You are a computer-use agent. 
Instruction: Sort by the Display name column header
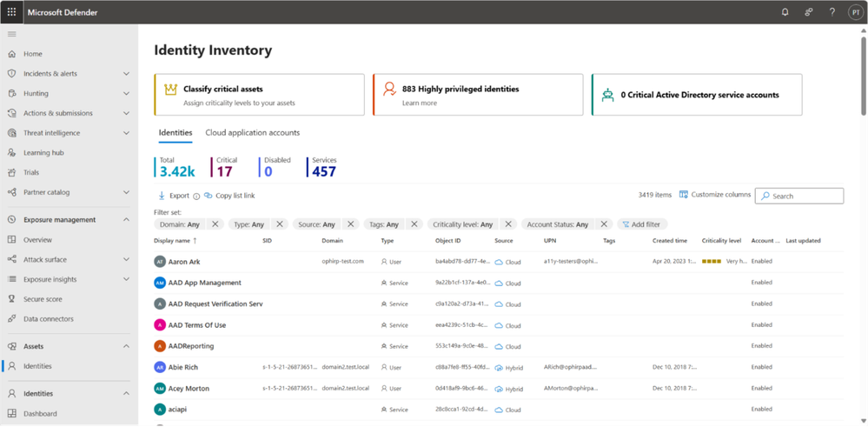tap(176, 241)
